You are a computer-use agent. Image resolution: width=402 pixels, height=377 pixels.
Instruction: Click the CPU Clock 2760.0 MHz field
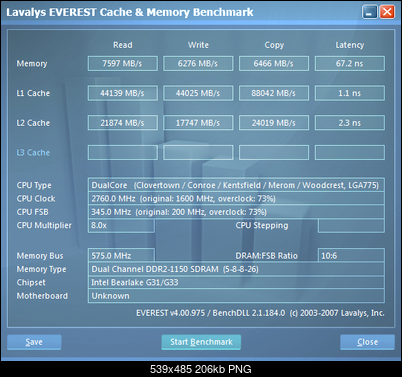tap(236, 198)
